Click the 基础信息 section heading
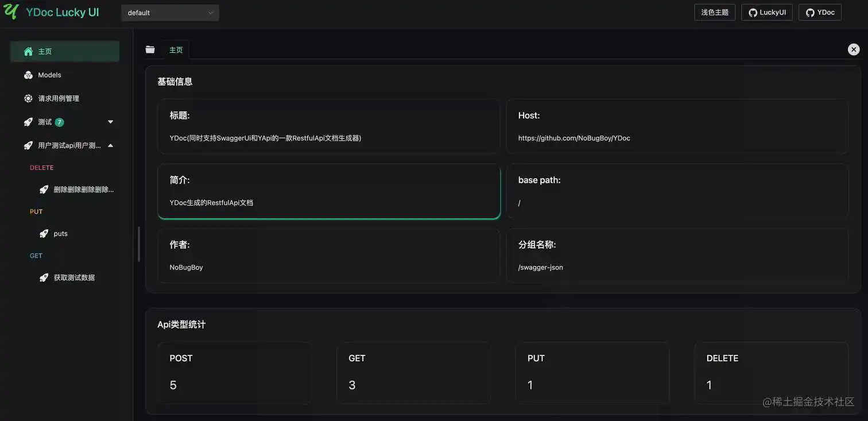The width and height of the screenshot is (868, 421). pyautogui.click(x=175, y=82)
